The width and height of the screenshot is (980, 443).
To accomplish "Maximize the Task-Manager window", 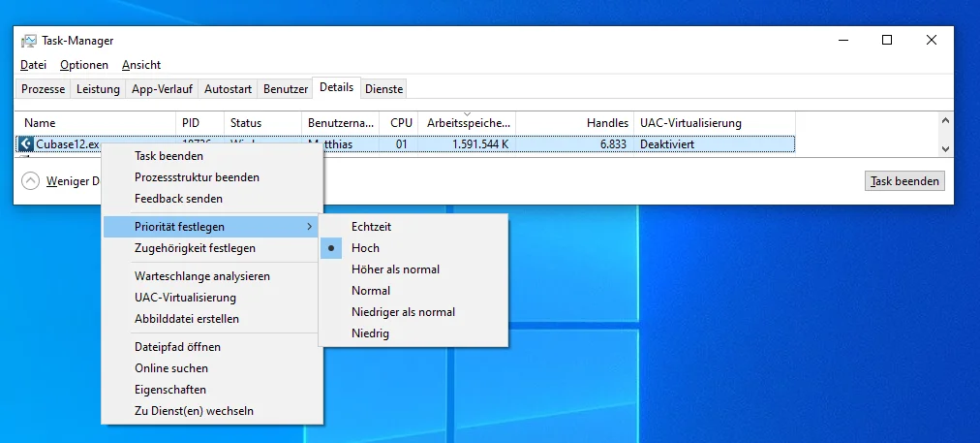I will 886,40.
